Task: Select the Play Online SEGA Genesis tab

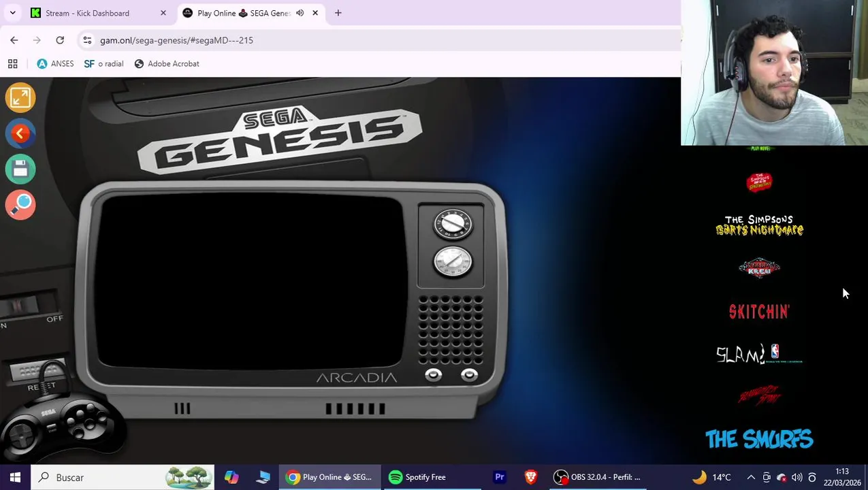Action: pyautogui.click(x=243, y=13)
